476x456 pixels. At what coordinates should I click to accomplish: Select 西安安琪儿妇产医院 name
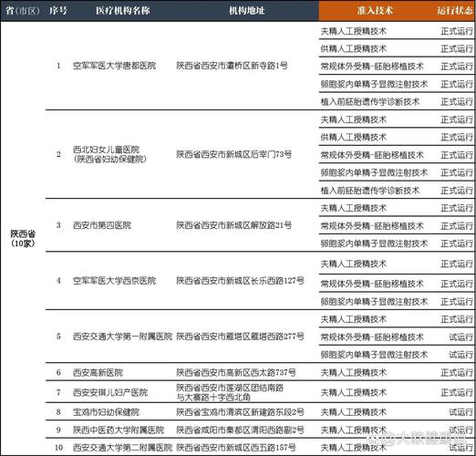pyautogui.click(x=110, y=392)
